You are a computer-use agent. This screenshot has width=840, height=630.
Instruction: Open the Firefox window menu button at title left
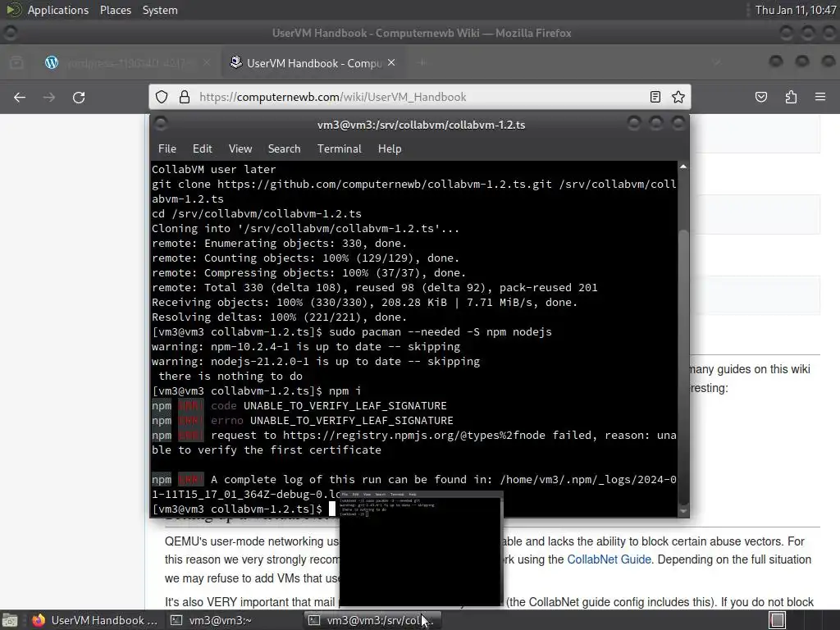(x=10, y=33)
